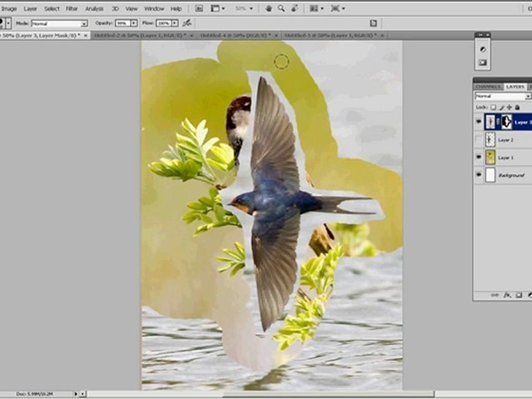This screenshot has height=399, width=532.
Task: Click the mask link chain on Layer 3
Action: (498, 122)
